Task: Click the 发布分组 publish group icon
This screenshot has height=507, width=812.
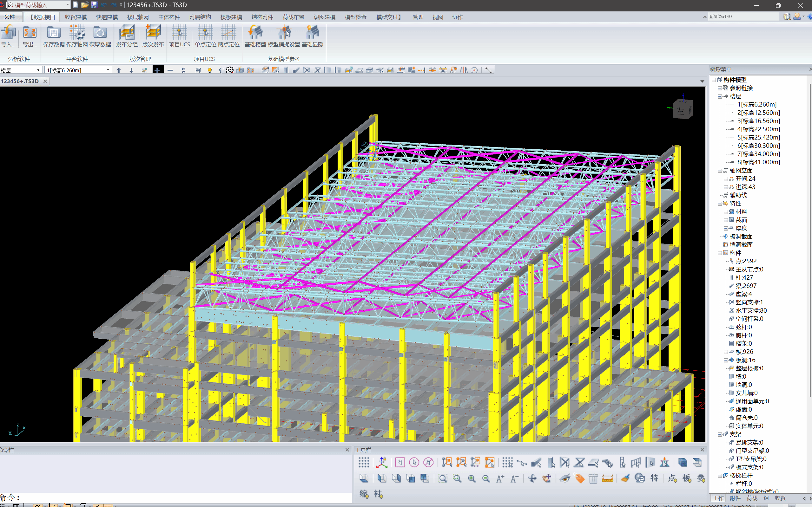Action: coord(127,36)
